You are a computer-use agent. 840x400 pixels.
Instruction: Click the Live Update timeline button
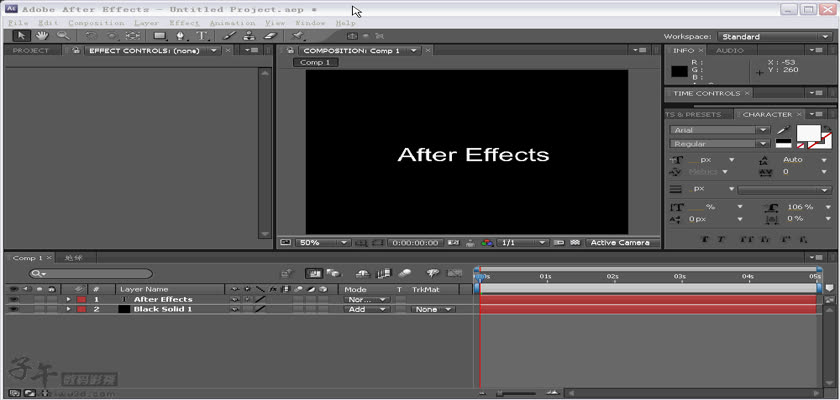point(314,274)
